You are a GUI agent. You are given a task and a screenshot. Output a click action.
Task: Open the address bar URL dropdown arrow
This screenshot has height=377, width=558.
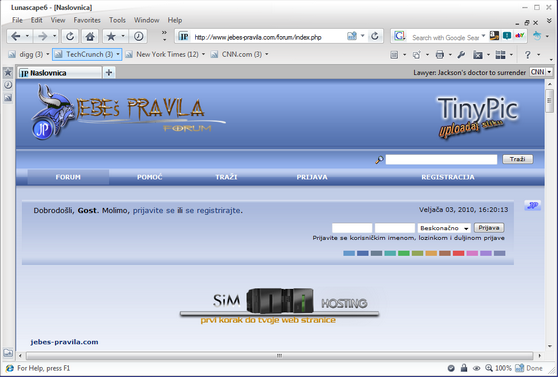pyautogui.click(x=363, y=36)
